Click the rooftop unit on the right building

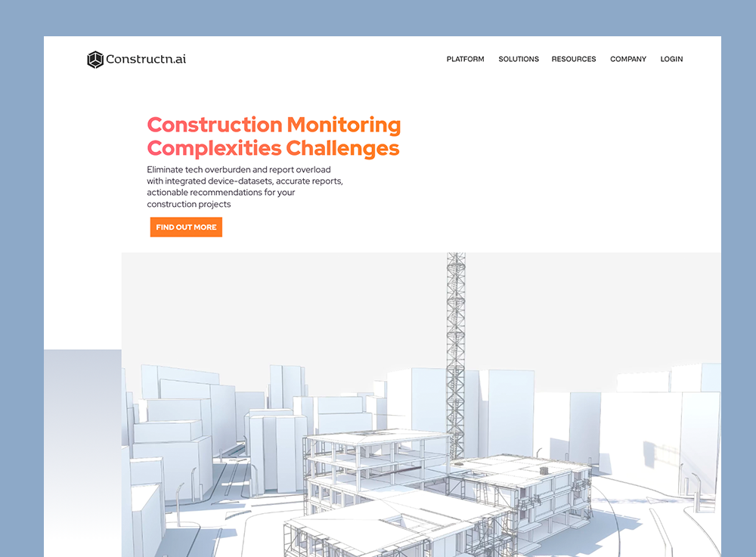pos(544,470)
